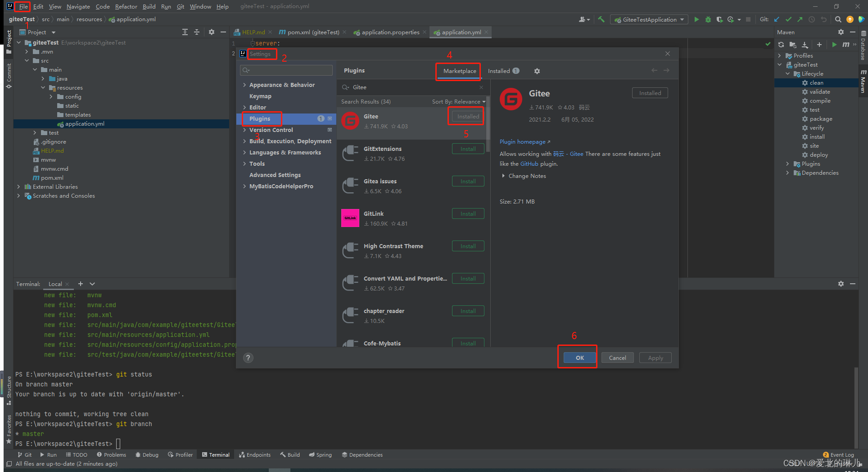
Task: Expand Change Notes section
Action: click(x=503, y=176)
